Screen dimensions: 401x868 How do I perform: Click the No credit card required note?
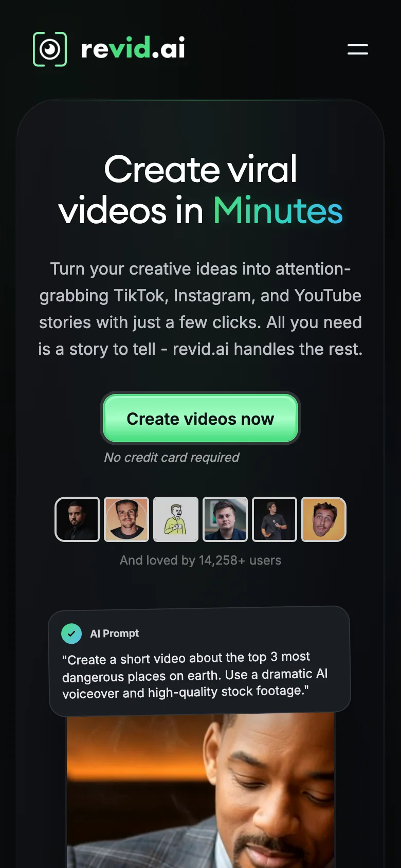172,457
